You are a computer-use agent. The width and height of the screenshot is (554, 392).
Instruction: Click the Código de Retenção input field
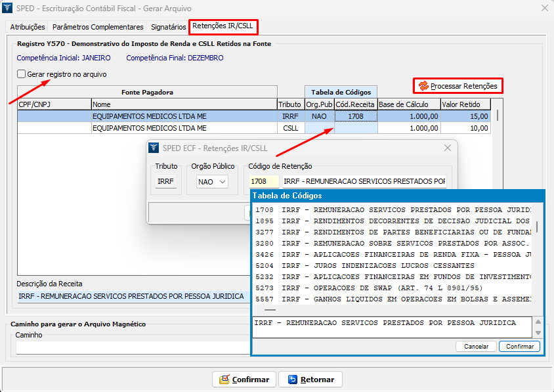[x=264, y=181]
